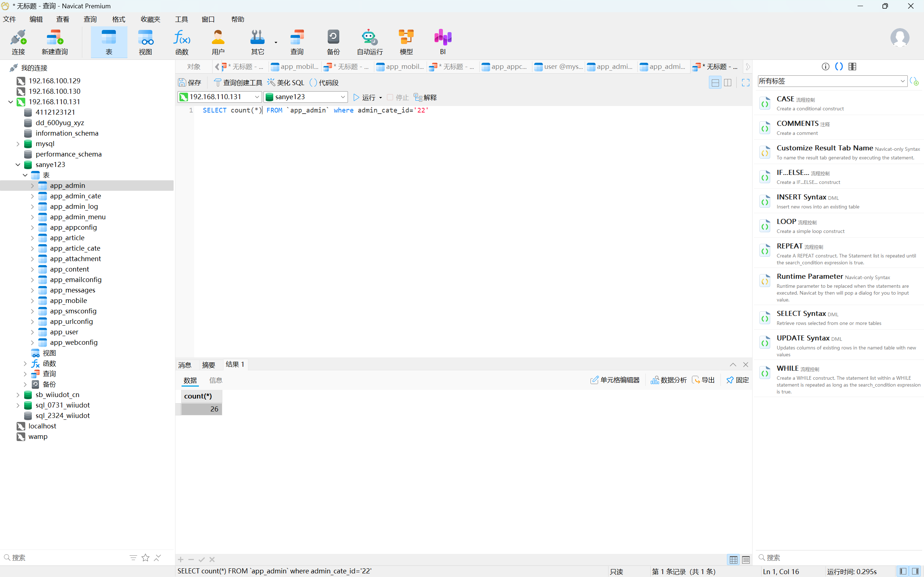Open the sanye123 database dropdown
The height and width of the screenshot is (577, 924).
[343, 97]
